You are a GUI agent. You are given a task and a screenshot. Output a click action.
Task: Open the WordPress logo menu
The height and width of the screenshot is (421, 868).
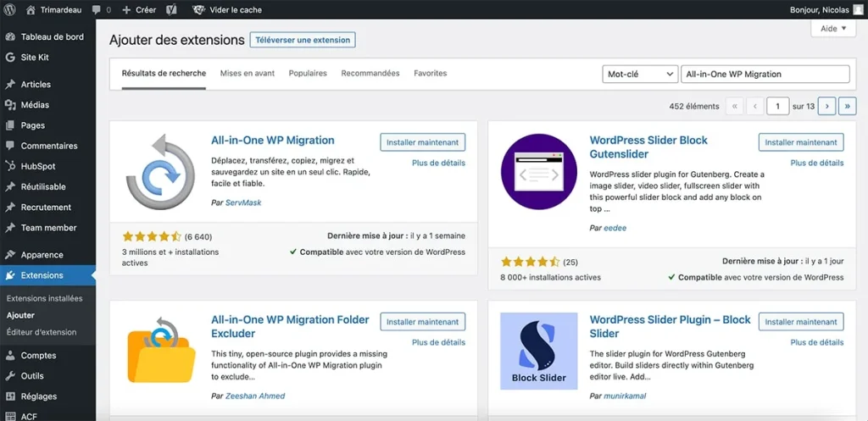9,9
